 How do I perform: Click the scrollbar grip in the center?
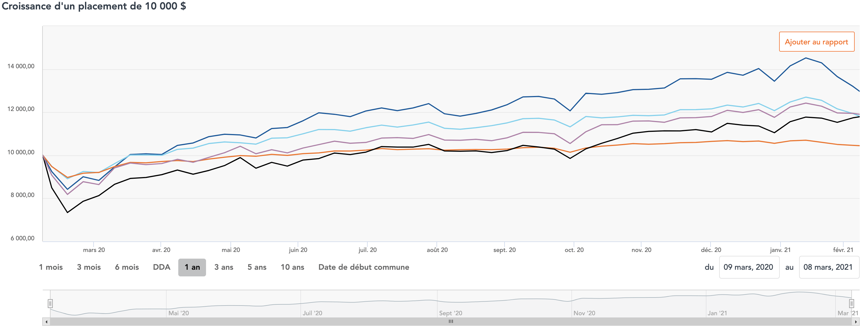click(x=451, y=322)
